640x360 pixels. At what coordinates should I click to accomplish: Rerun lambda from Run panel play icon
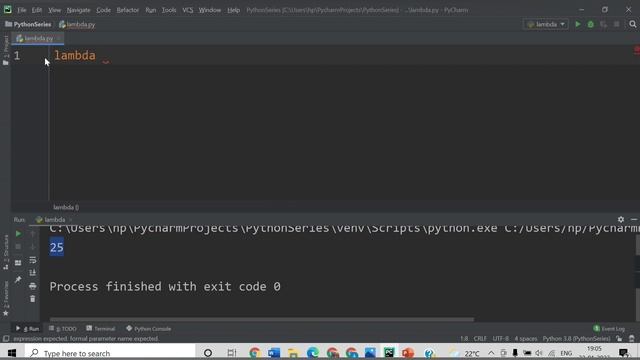point(18,234)
